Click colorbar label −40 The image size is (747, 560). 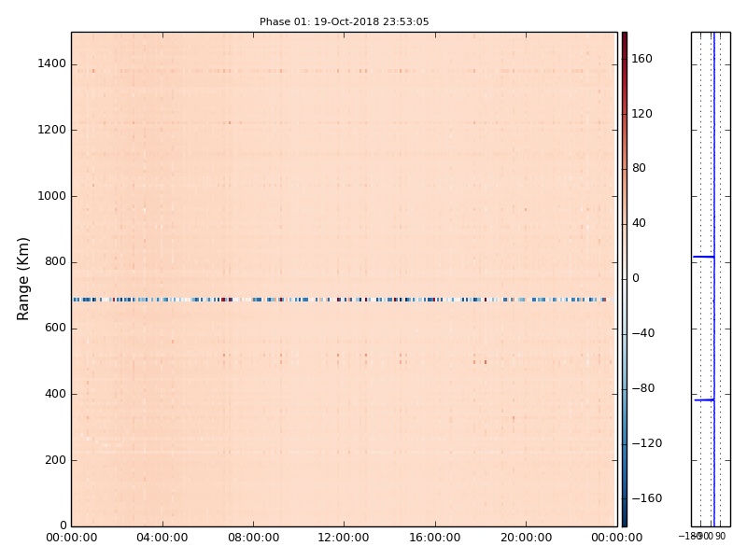pos(642,333)
